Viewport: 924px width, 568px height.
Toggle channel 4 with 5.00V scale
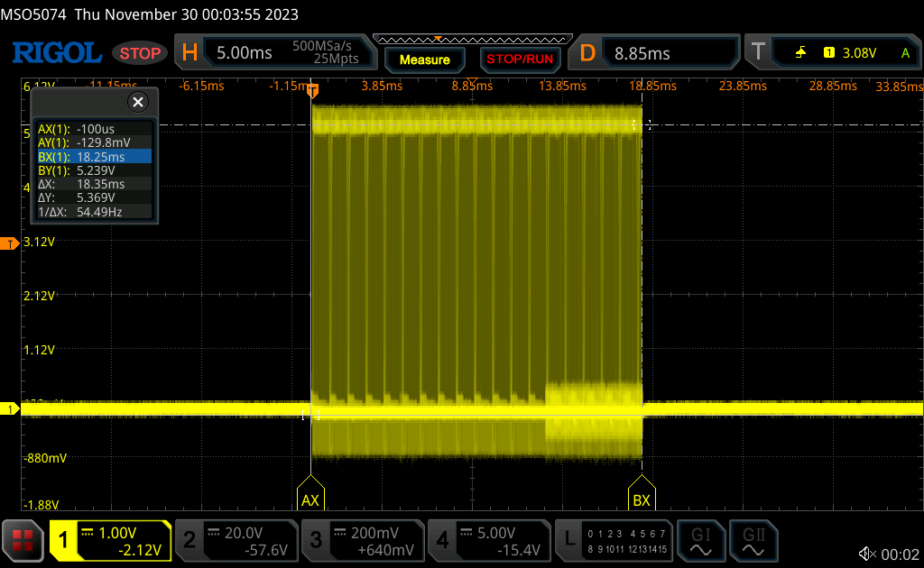click(488, 541)
